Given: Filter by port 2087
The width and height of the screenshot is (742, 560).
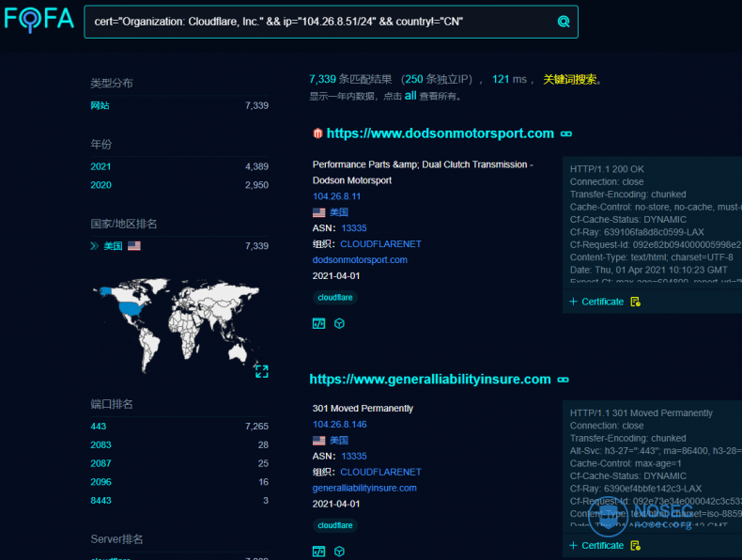Looking at the screenshot, I should [100, 463].
